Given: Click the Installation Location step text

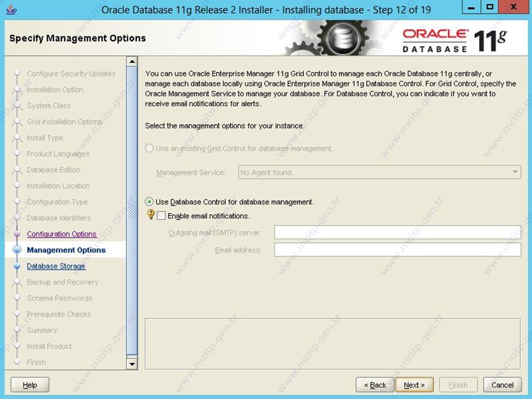Looking at the screenshot, I should (x=58, y=186).
